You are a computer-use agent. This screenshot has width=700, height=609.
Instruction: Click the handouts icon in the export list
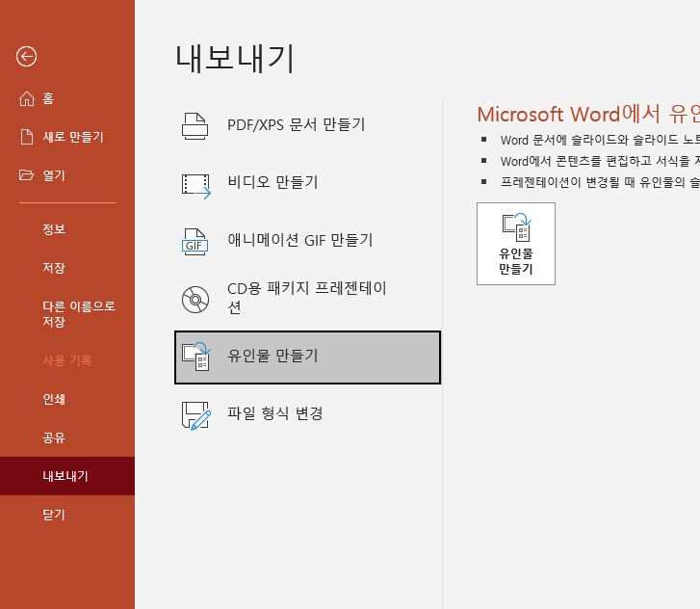pyautogui.click(x=195, y=357)
